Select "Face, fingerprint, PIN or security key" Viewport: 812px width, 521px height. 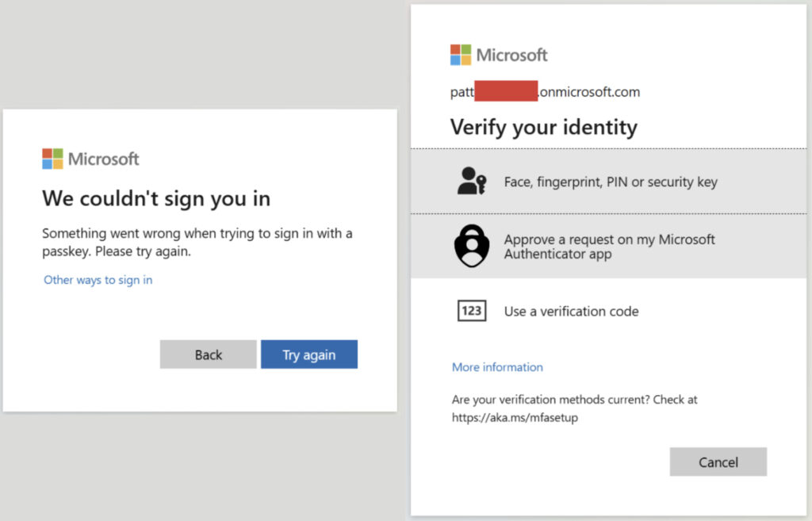pos(611,182)
